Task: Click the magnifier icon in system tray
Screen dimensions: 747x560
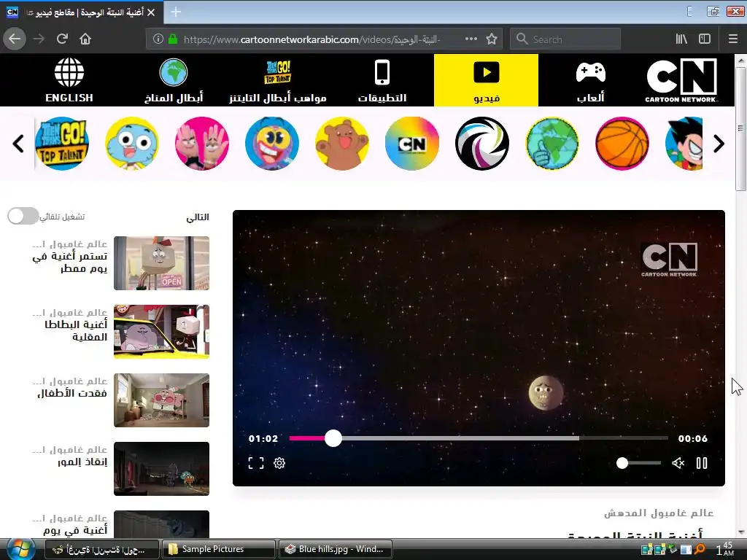Action: coord(700,549)
